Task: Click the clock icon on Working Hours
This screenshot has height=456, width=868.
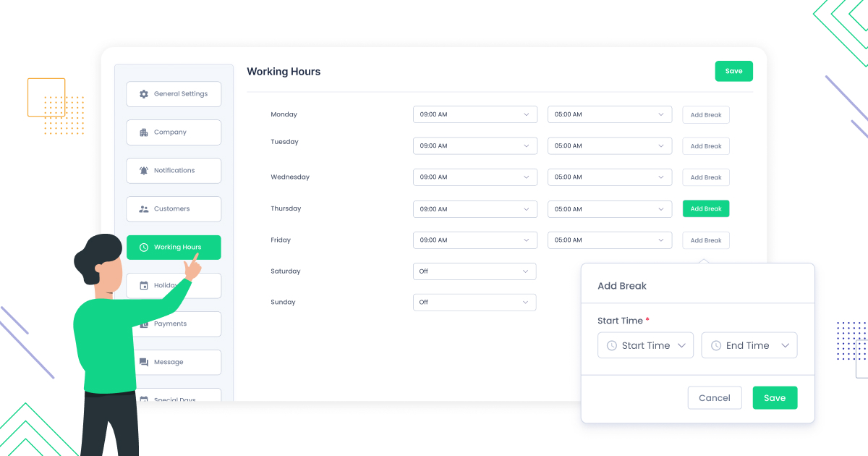Action: 144,247
